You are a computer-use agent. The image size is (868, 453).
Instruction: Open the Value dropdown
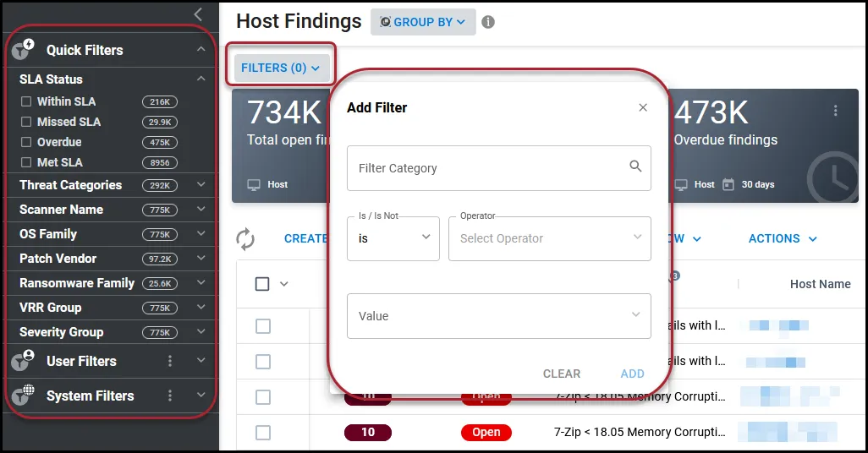[499, 316]
